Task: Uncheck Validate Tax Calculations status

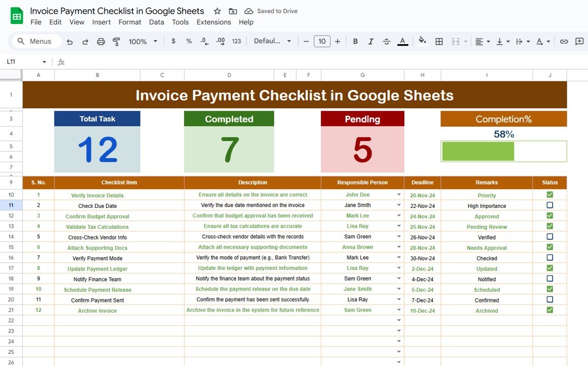Action: click(x=550, y=226)
